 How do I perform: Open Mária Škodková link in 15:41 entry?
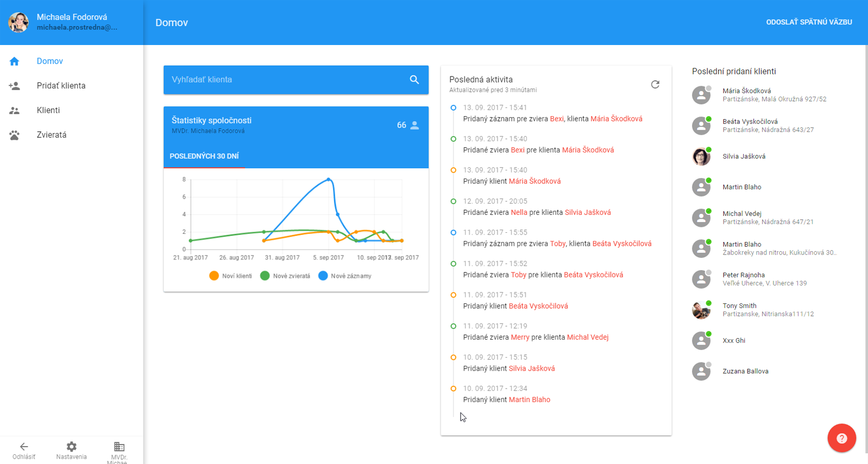(x=616, y=119)
